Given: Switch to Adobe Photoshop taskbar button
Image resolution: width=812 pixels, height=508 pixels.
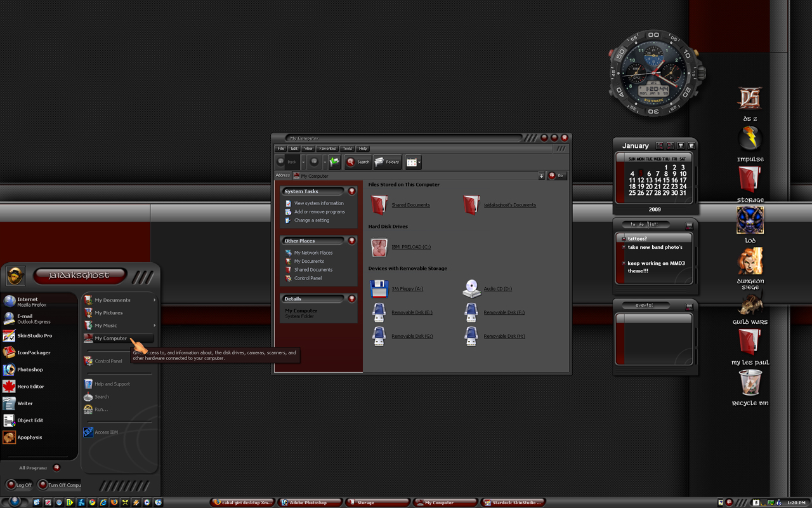Looking at the screenshot, I should coord(310,502).
